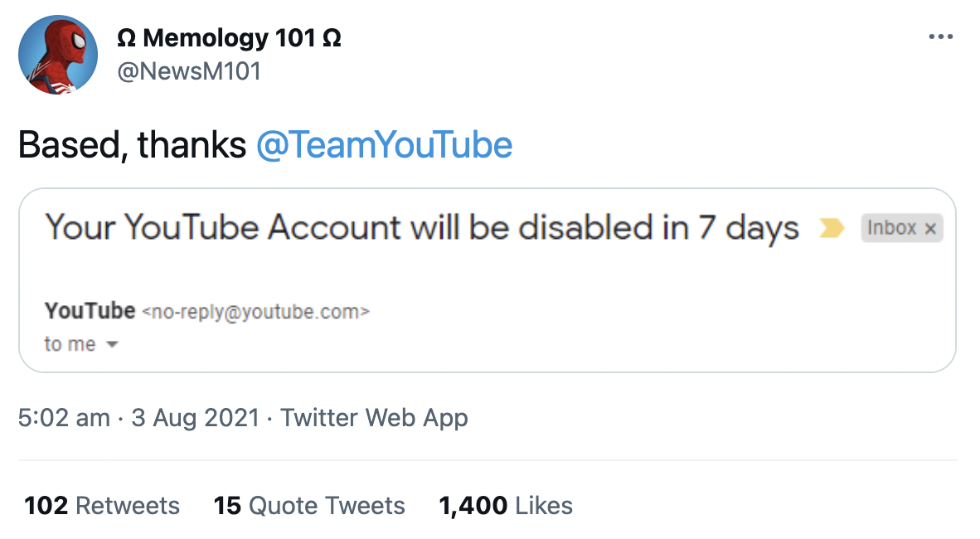Screen dimensions: 980x539
Task: Open the @TeamYouTube mention link
Action: [385, 145]
